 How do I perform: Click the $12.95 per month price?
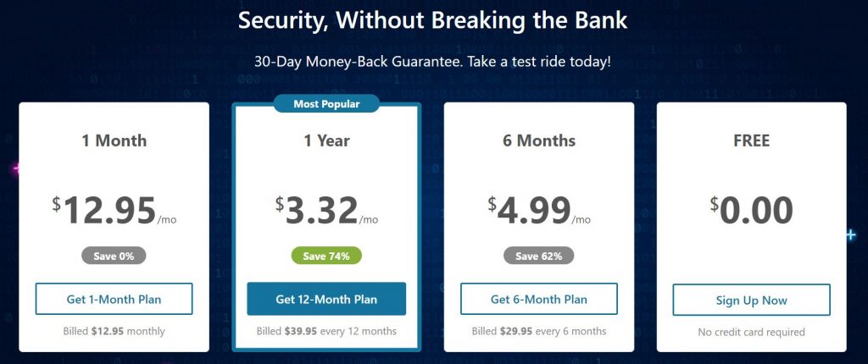[x=114, y=211]
